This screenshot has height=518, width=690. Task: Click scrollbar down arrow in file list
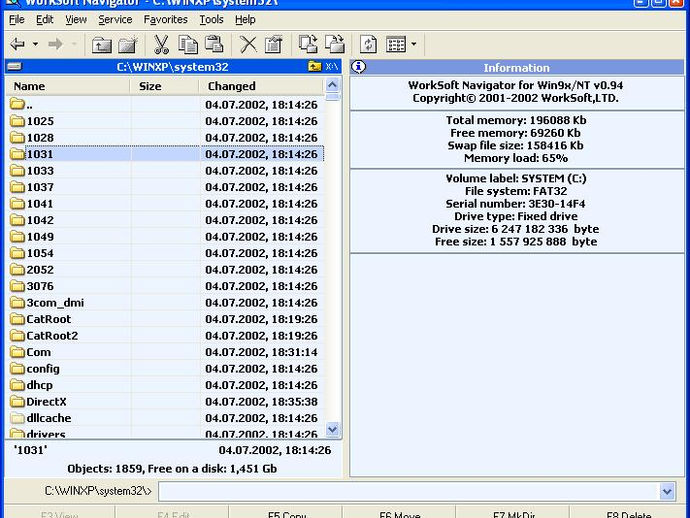(x=333, y=429)
